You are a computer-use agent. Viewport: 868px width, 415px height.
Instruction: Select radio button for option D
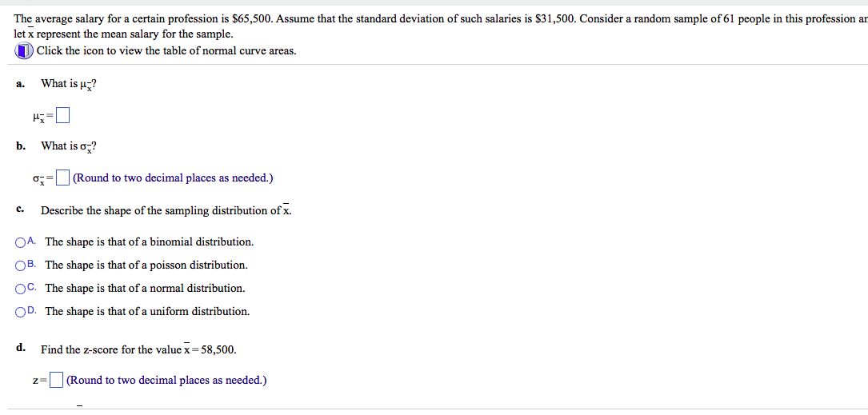21,312
